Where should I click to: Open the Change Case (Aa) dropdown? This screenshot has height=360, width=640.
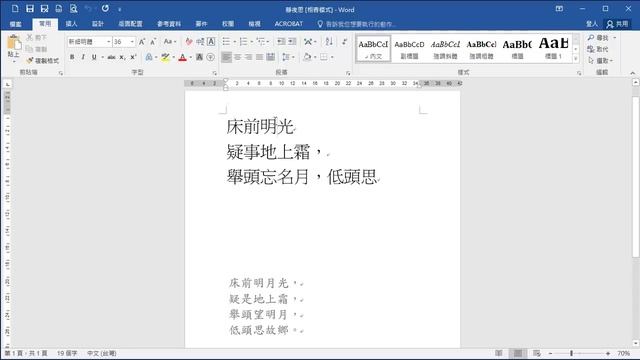(x=170, y=42)
